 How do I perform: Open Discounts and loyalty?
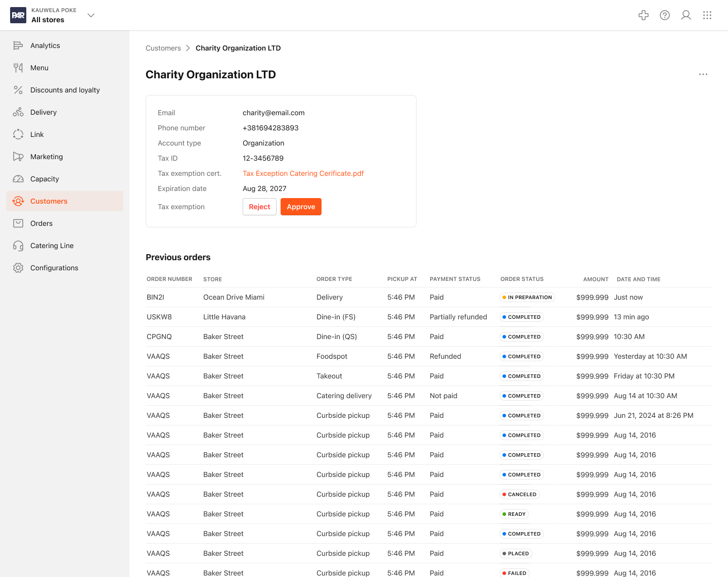(x=65, y=90)
